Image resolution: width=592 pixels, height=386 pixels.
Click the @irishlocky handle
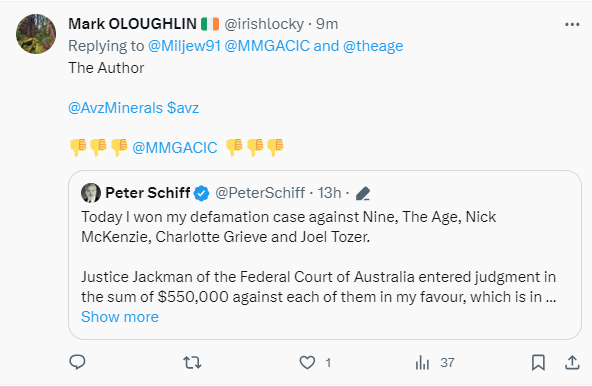(x=264, y=24)
